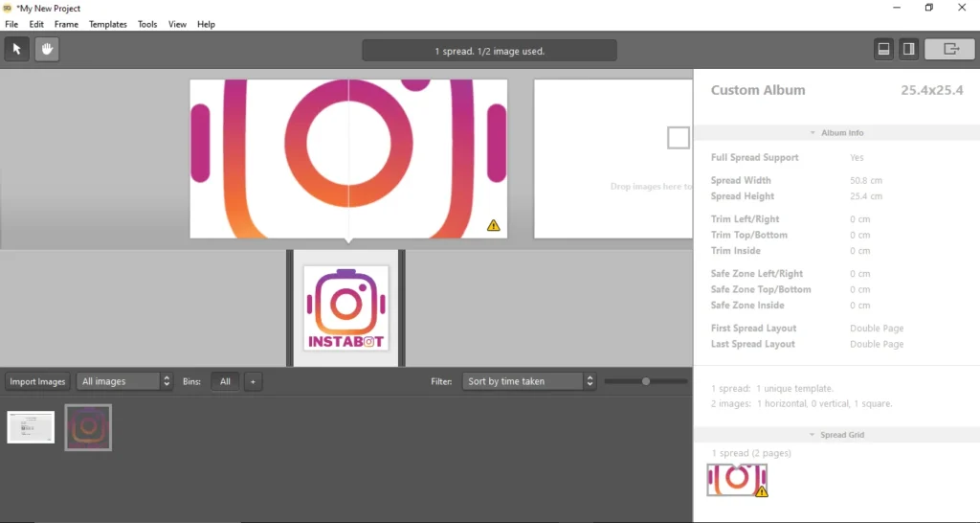Click the Spread Height value 25.4 cm

point(866,195)
